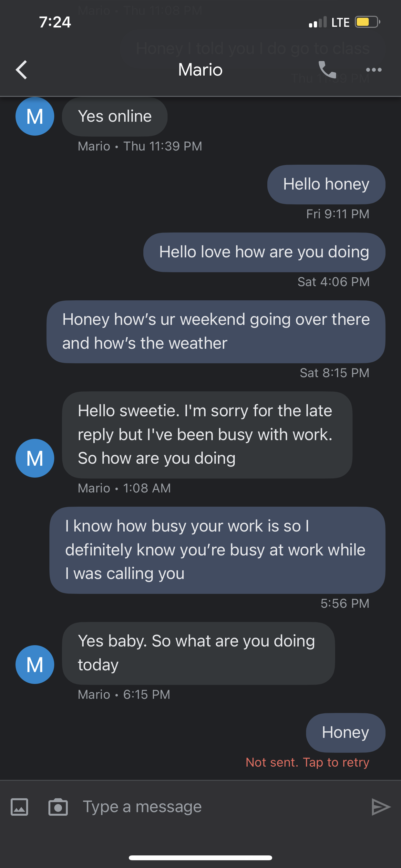Screen dimensions: 401x868
Task: Open the image gallery picker icon
Action: tap(20, 807)
